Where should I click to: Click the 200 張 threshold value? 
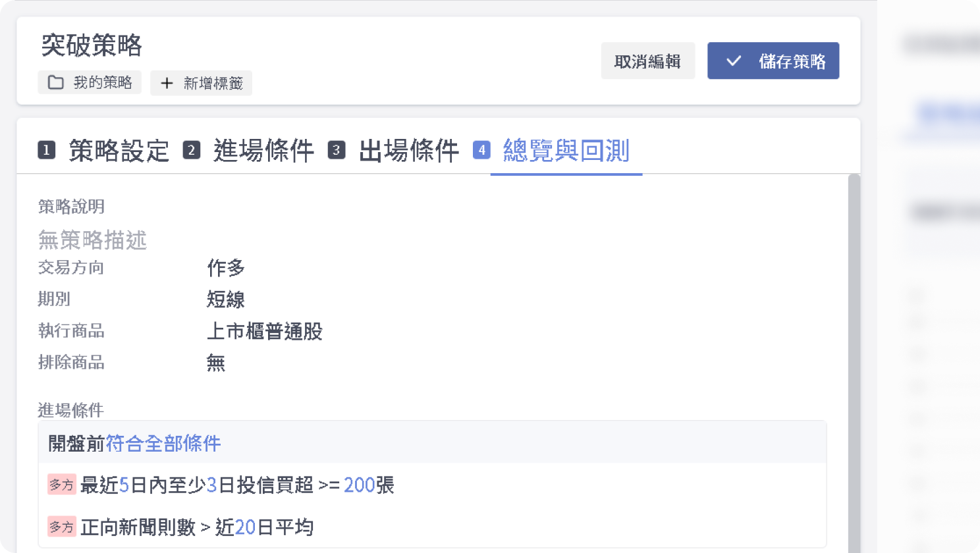360,485
